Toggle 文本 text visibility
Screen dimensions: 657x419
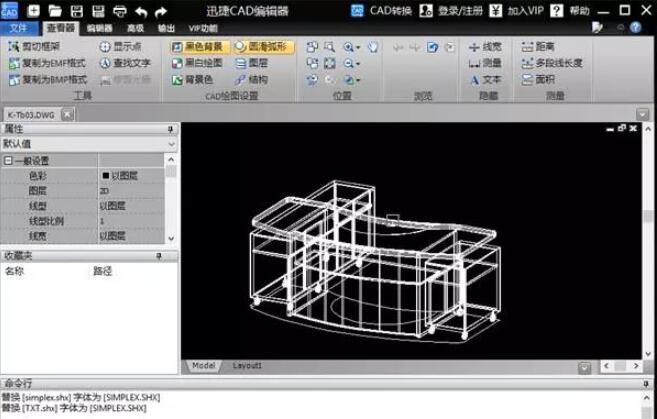pos(485,80)
